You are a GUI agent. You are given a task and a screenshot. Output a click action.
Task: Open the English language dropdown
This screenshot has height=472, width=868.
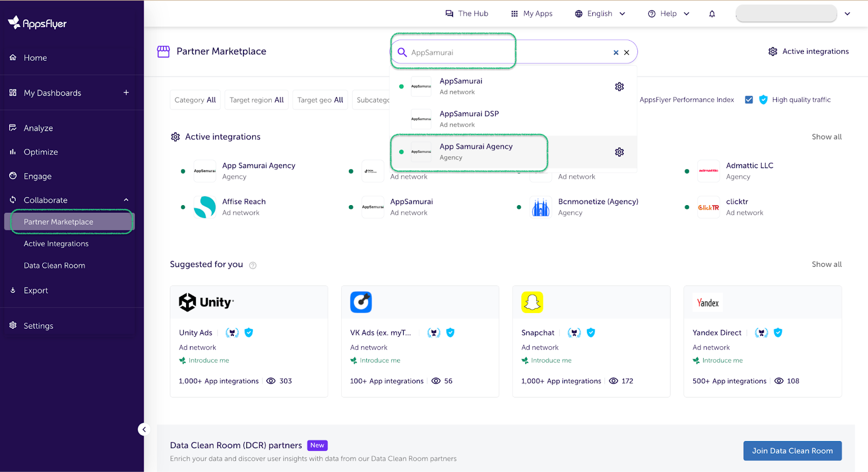coord(600,14)
